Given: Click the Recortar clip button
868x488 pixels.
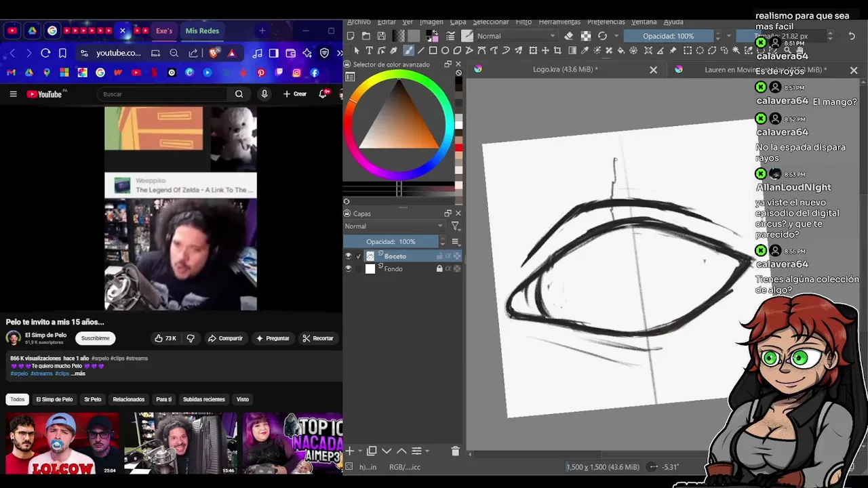Looking at the screenshot, I should coord(318,338).
